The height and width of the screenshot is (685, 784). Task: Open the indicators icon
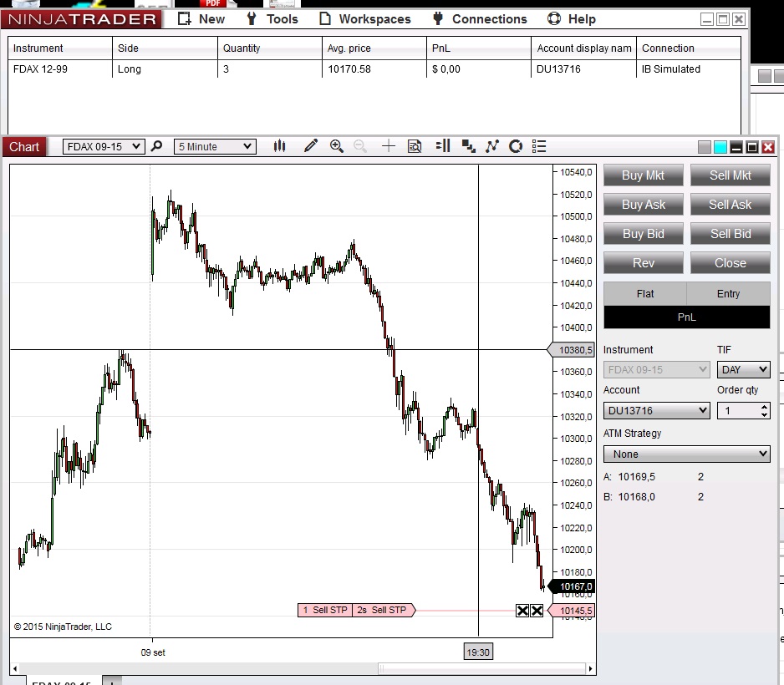(x=492, y=146)
